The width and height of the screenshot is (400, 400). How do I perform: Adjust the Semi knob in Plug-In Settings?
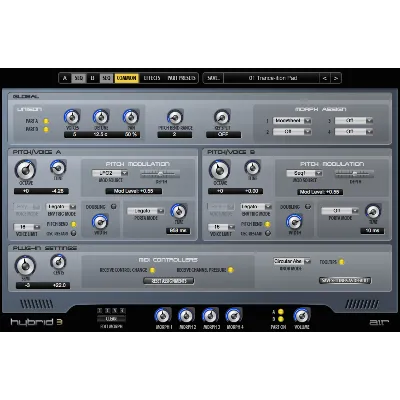tap(25, 266)
